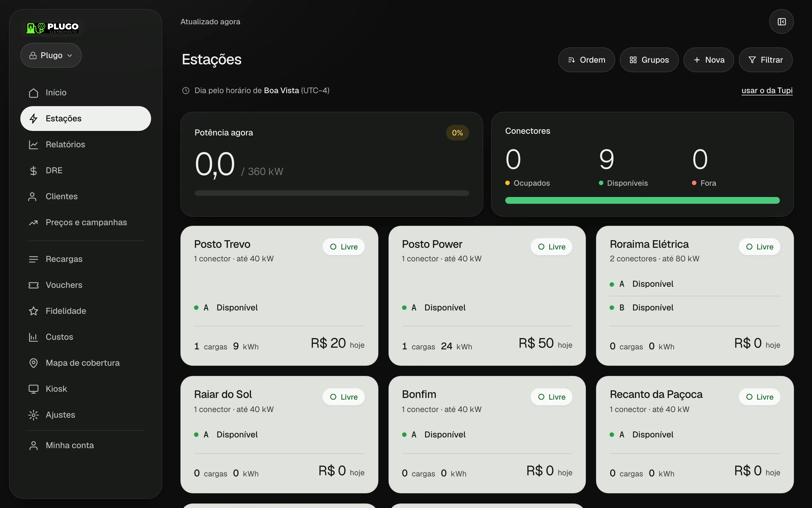Click the Fidelidade star icon
Viewport: 812px width, 508px height.
33,311
